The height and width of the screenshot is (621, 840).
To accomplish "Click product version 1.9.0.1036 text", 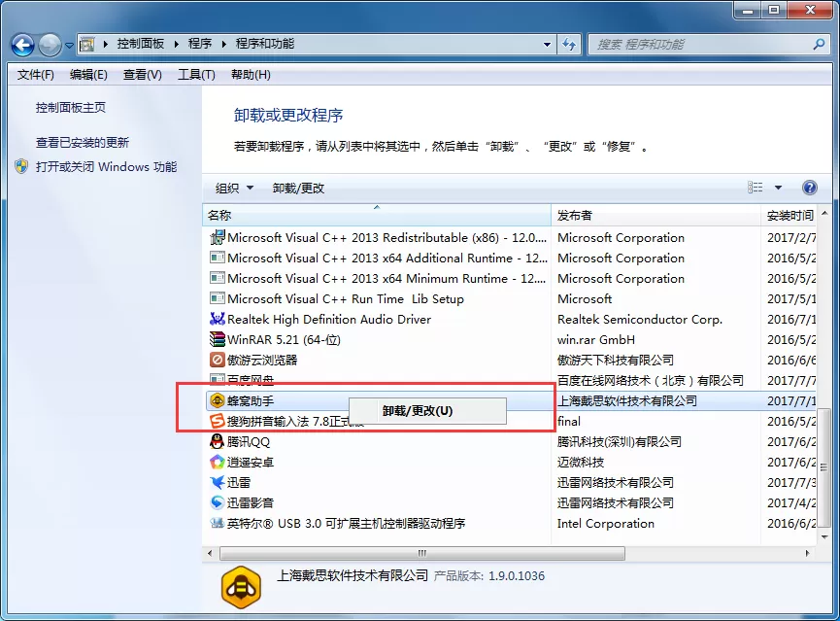I will tap(517, 576).
